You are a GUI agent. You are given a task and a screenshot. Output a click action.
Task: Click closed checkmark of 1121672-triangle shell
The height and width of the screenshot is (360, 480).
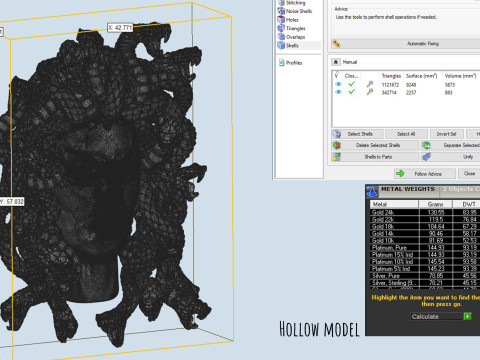tap(352, 84)
